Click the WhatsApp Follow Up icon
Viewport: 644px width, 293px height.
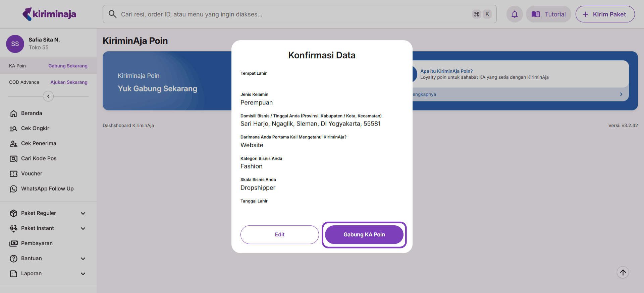[13, 189]
